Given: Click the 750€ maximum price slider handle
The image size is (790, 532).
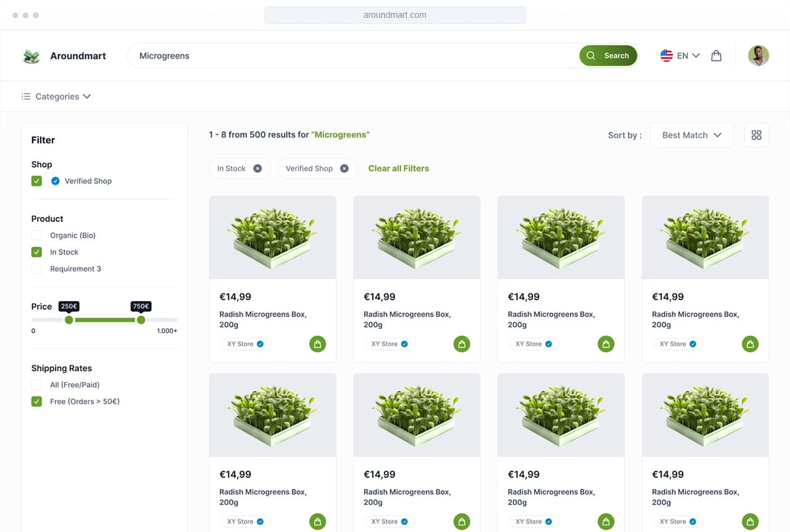Looking at the screenshot, I should pyautogui.click(x=141, y=320).
